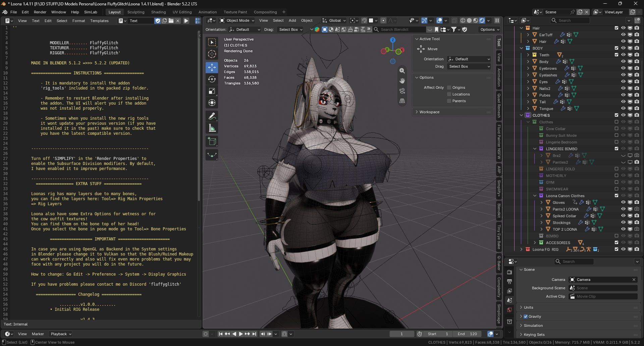Check the Locations affect-only option
The width and height of the screenshot is (644, 346).
pos(449,94)
